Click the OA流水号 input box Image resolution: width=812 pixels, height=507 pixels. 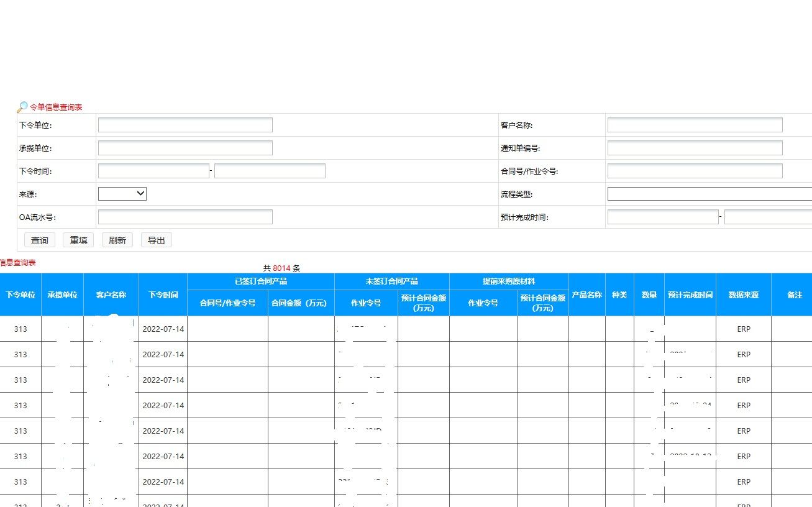[x=185, y=217]
